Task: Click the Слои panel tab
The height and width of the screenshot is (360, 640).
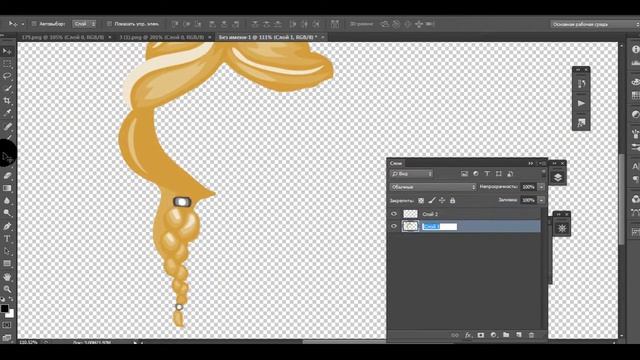Action: (396, 163)
